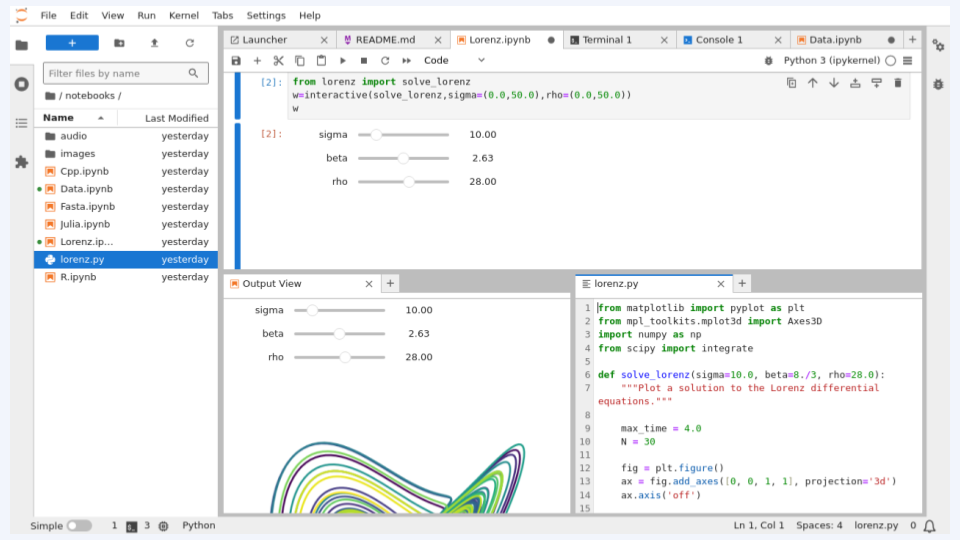Click the Save notebook icon

tap(236, 60)
